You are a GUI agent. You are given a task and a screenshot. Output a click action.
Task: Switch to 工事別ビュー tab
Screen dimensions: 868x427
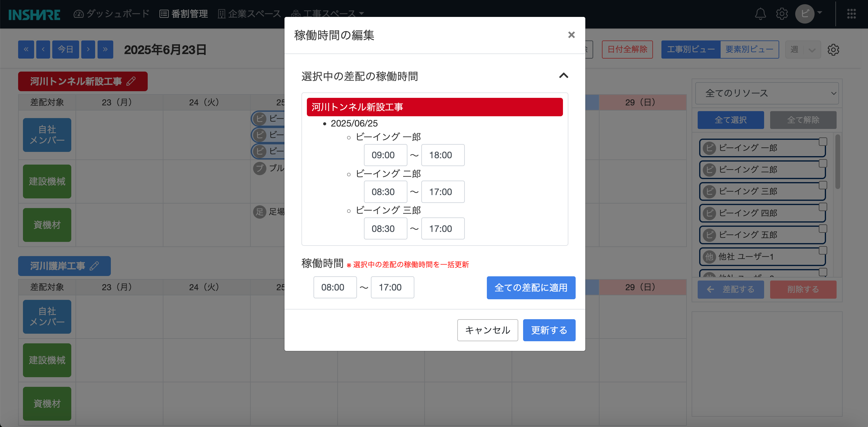(x=691, y=50)
